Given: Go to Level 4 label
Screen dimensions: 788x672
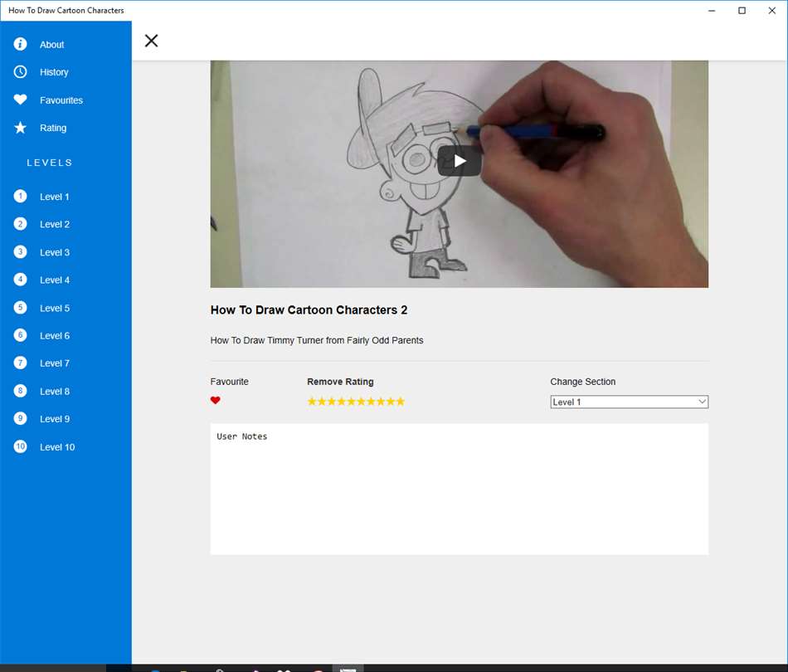Looking at the screenshot, I should [x=54, y=280].
